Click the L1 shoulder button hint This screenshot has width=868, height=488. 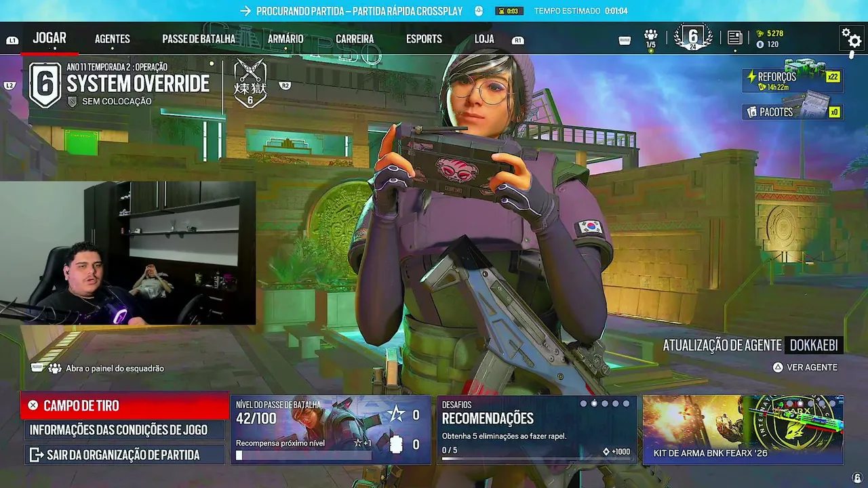pyautogui.click(x=12, y=41)
